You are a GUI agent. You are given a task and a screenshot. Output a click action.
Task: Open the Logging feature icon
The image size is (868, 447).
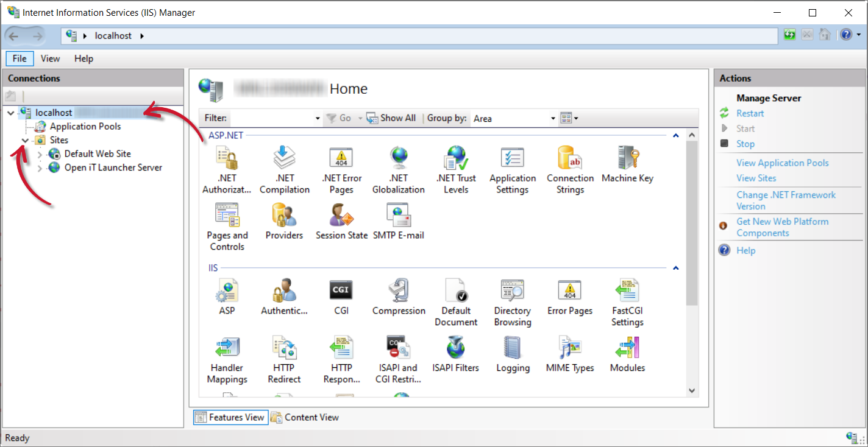tap(512, 348)
